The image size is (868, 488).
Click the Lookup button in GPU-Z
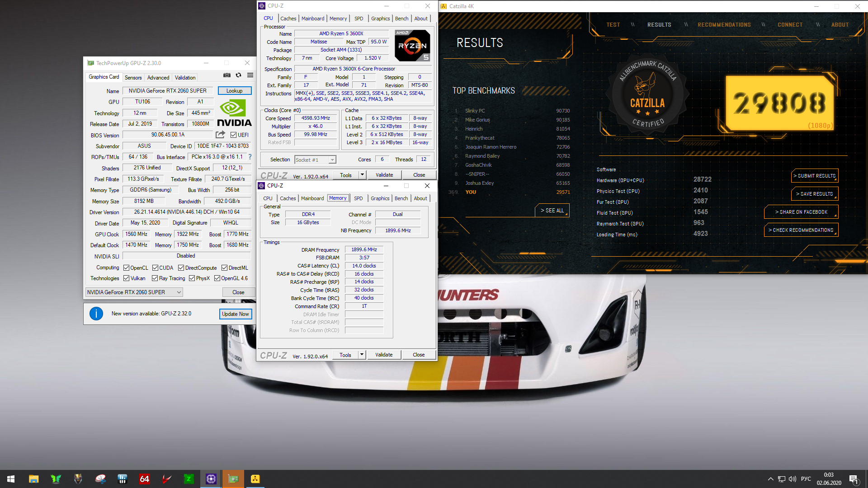click(x=235, y=91)
